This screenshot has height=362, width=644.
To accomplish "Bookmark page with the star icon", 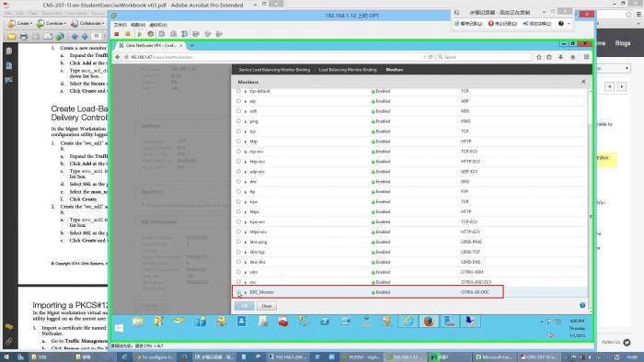I will (x=539, y=57).
